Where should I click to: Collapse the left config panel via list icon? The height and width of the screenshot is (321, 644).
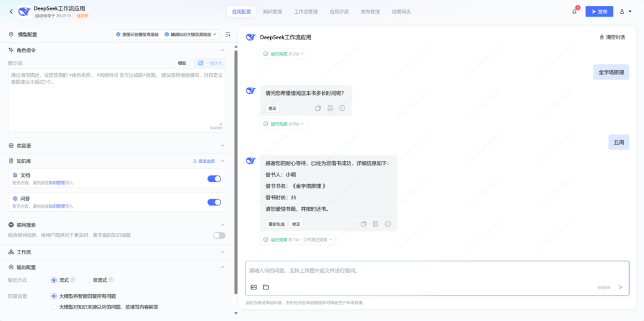[x=228, y=35]
